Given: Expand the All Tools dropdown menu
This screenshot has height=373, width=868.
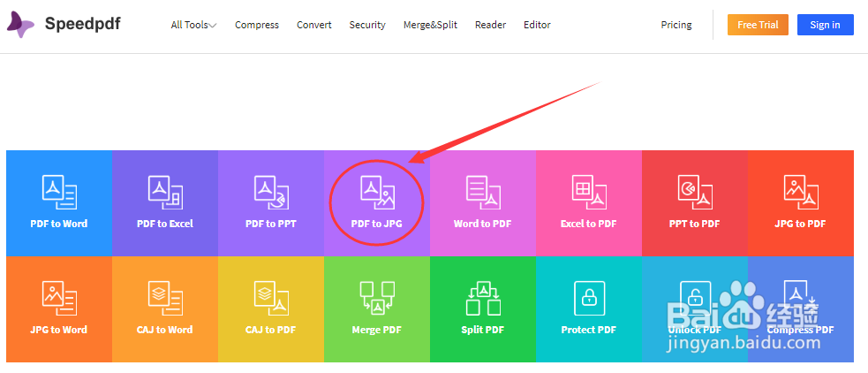Looking at the screenshot, I should click(x=193, y=25).
